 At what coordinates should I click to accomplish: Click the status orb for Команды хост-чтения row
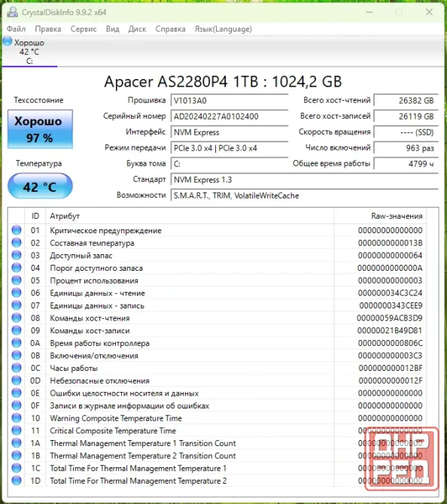(x=17, y=318)
